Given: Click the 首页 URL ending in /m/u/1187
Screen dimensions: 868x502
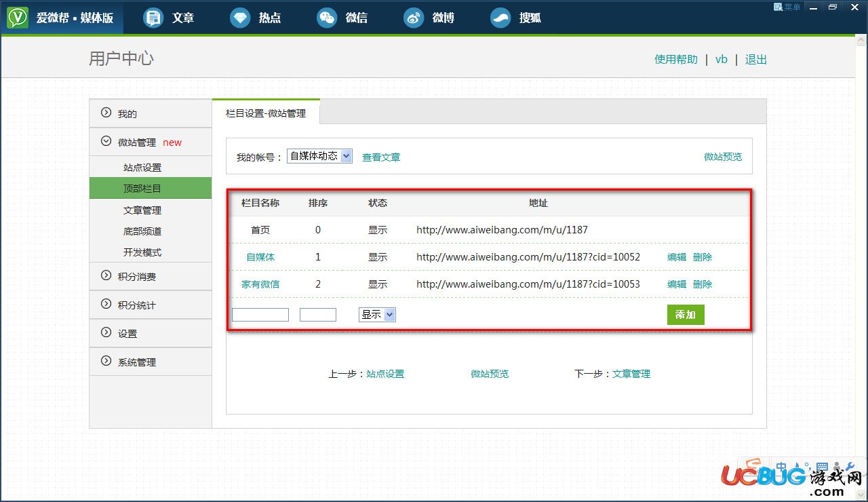Looking at the screenshot, I should (x=502, y=230).
